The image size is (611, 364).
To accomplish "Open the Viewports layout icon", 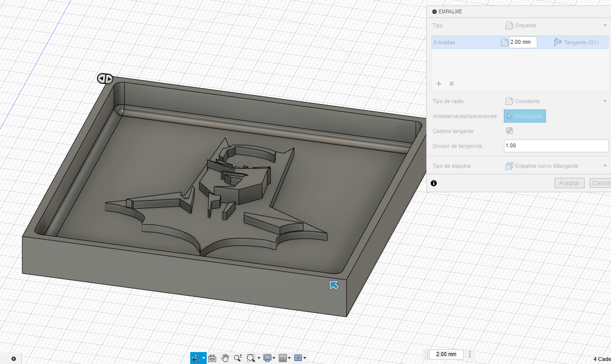I will (x=298, y=358).
